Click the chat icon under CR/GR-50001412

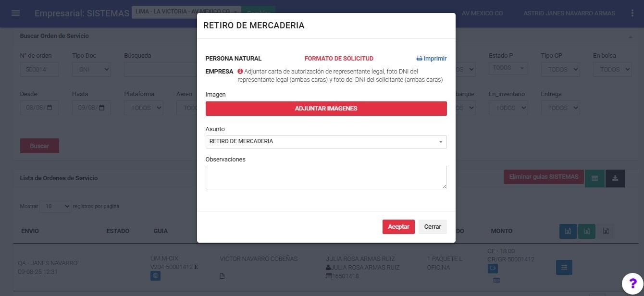click(x=493, y=269)
